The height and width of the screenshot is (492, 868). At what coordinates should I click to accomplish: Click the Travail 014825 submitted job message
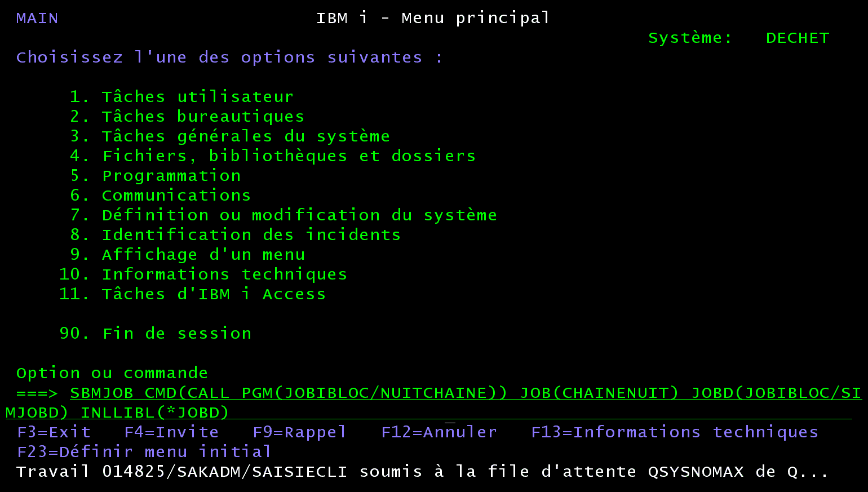pyautogui.click(x=423, y=472)
